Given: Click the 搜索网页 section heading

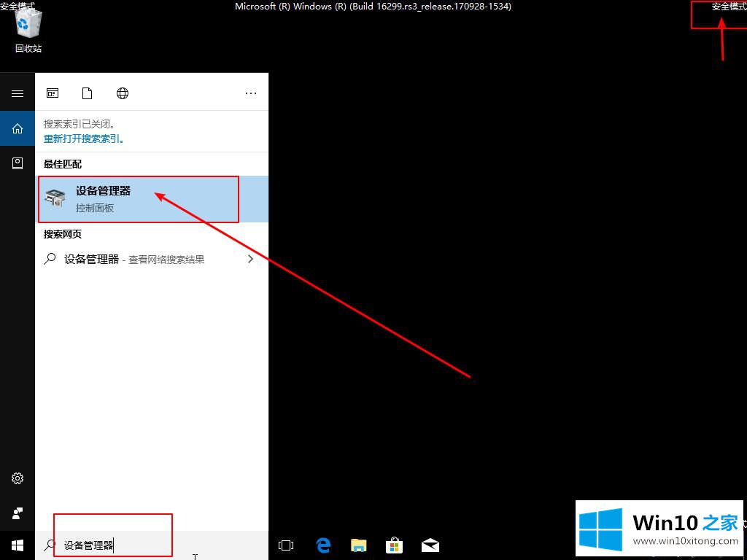Looking at the screenshot, I should (x=63, y=234).
